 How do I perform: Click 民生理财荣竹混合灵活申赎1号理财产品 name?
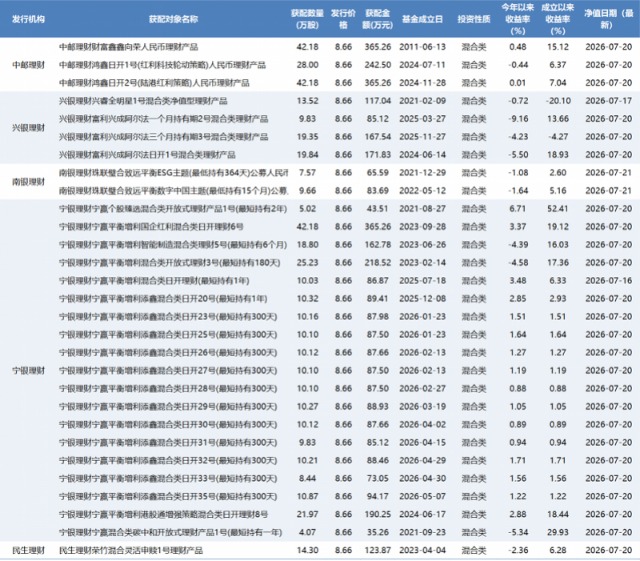[x=131, y=550]
